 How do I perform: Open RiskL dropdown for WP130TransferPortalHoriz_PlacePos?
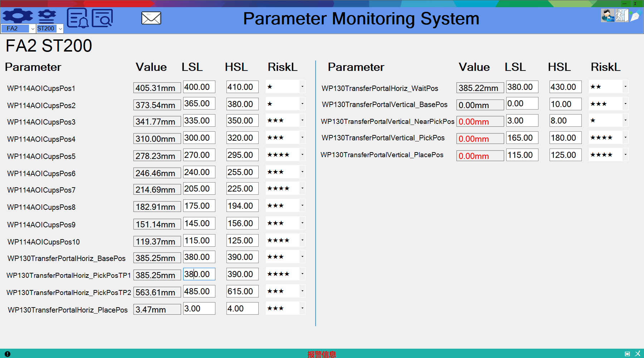point(302,308)
